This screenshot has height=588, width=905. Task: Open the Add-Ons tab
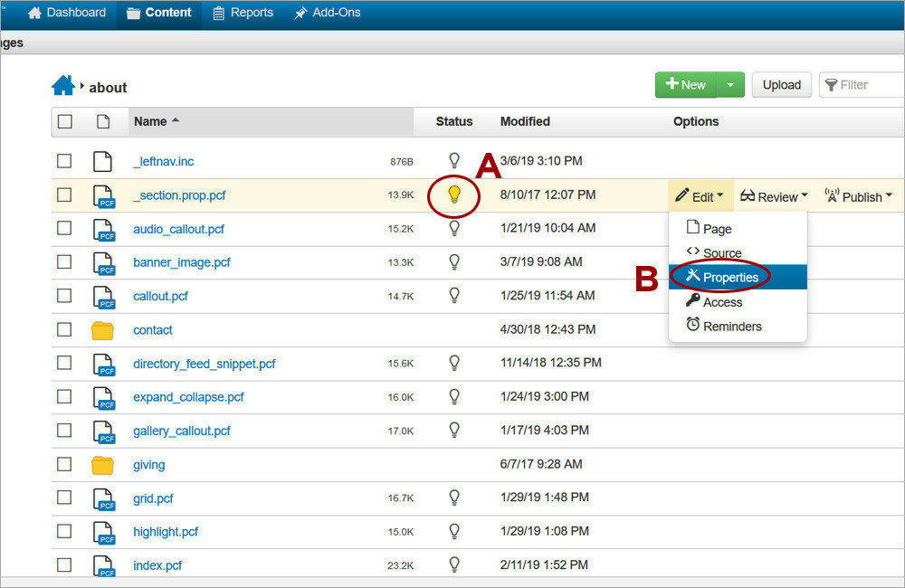click(328, 13)
